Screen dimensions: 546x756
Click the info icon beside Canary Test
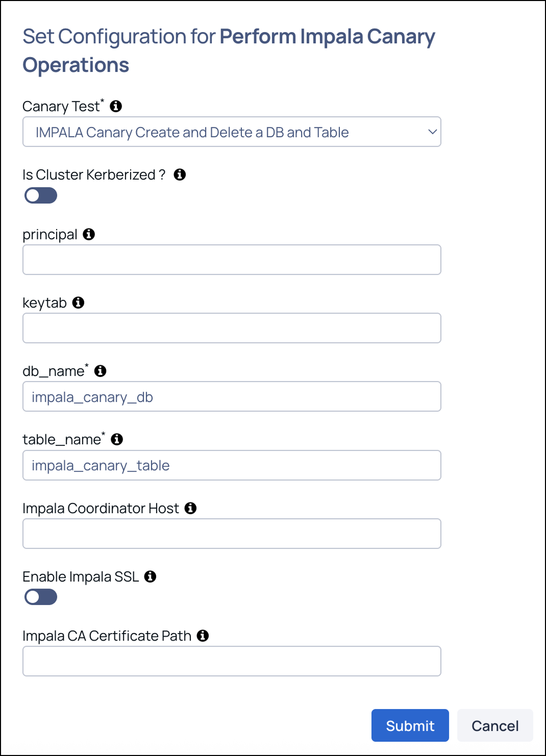[116, 106]
